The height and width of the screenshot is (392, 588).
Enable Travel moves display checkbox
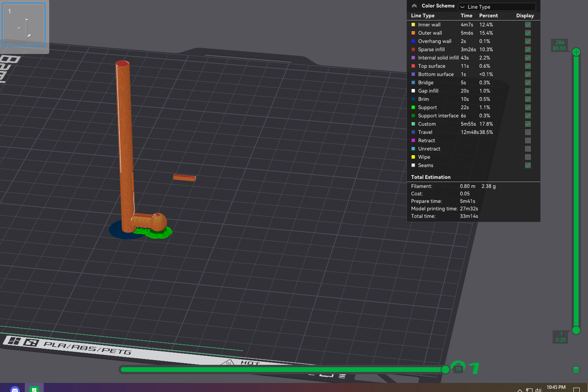pyautogui.click(x=528, y=132)
